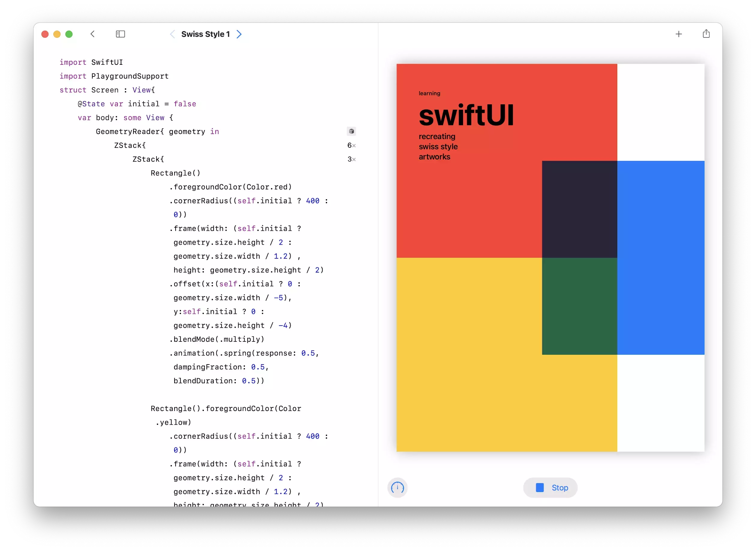
Task: Click the swiftUI headline in preview
Action: pyautogui.click(x=466, y=115)
